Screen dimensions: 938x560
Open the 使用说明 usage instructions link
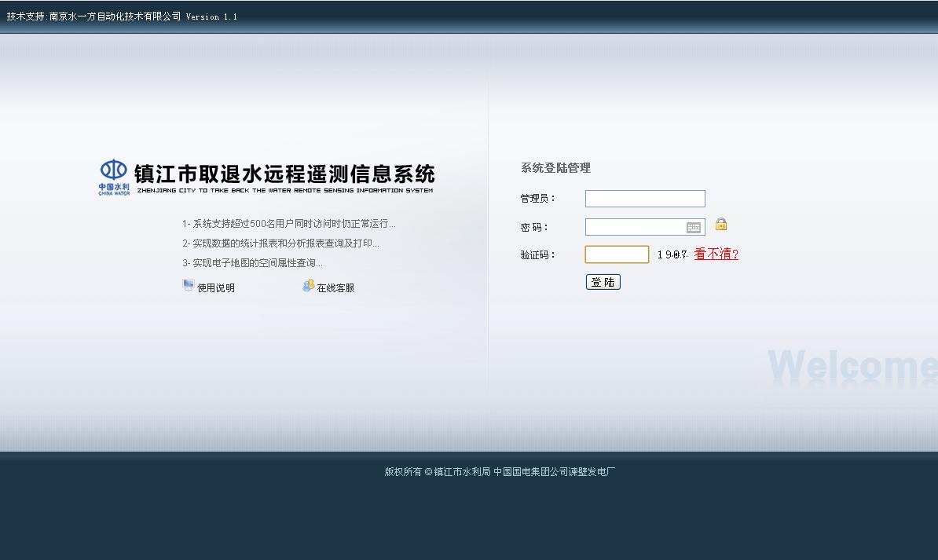point(216,287)
